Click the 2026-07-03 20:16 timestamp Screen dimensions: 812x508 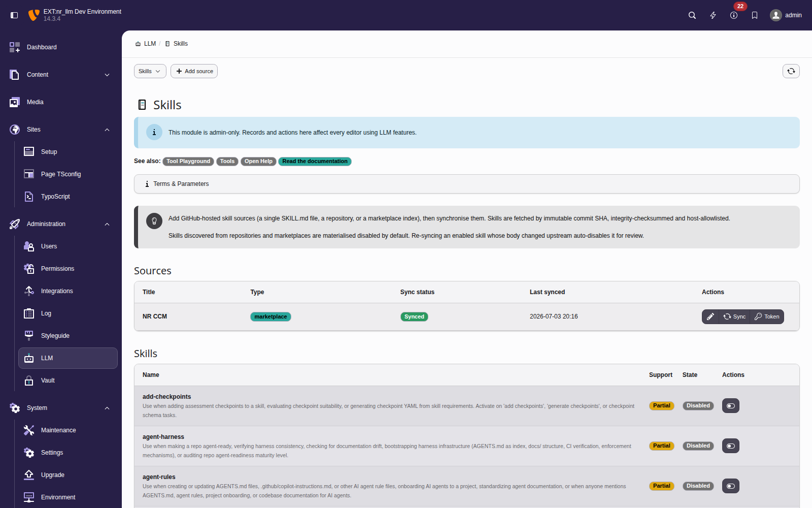point(554,316)
